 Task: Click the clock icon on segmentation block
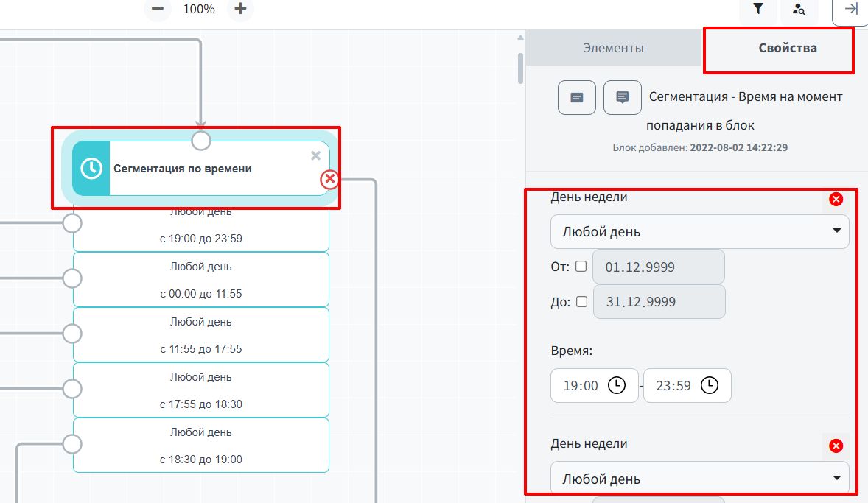tap(91, 168)
